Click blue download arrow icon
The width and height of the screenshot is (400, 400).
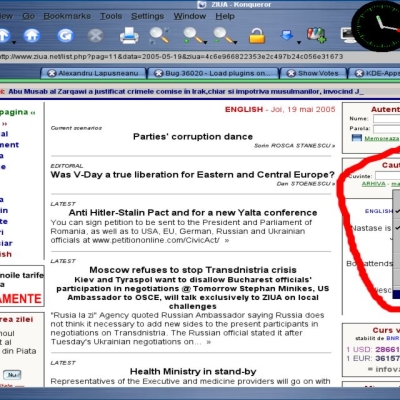coord(287,35)
